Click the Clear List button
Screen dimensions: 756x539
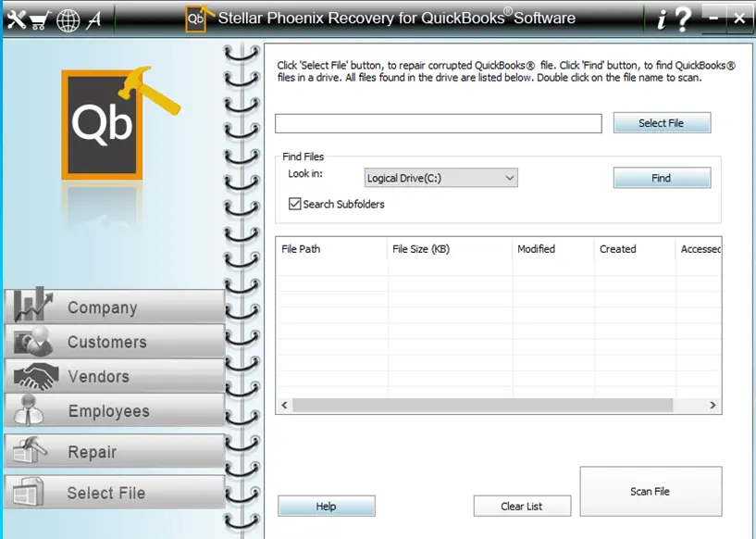pos(522,506)
